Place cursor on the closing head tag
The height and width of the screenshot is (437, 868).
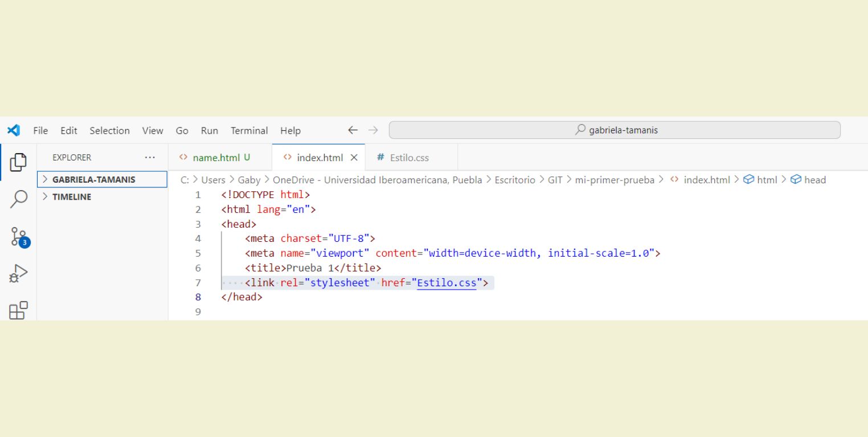point(241,297)
